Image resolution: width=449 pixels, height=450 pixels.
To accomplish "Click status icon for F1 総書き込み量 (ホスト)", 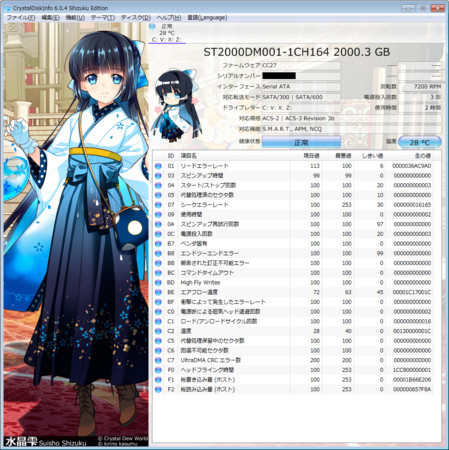I will coord(158,380).
